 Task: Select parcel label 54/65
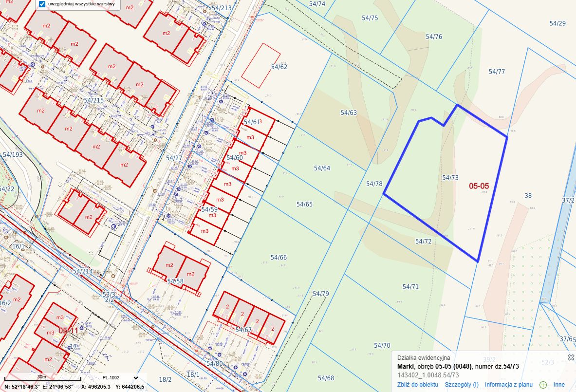304,204
